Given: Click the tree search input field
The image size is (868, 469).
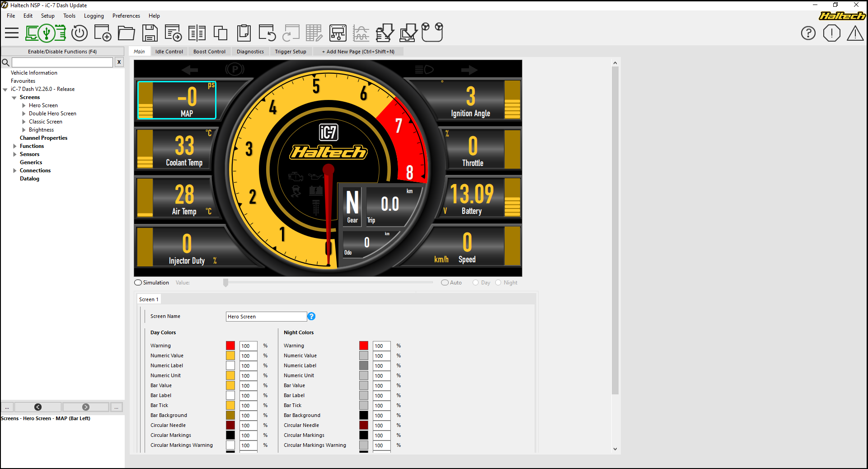Looking at the screenshot, I should (62, 62).
